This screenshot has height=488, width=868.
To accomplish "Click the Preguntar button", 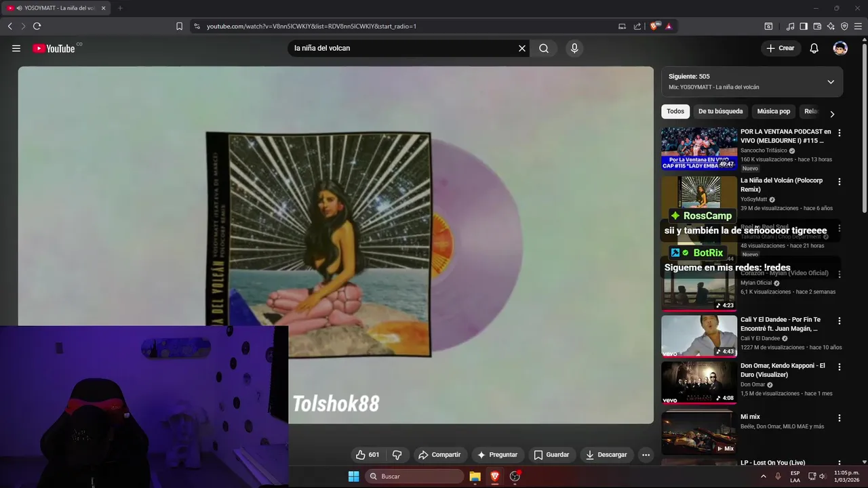I will click(x=497, y=455).
